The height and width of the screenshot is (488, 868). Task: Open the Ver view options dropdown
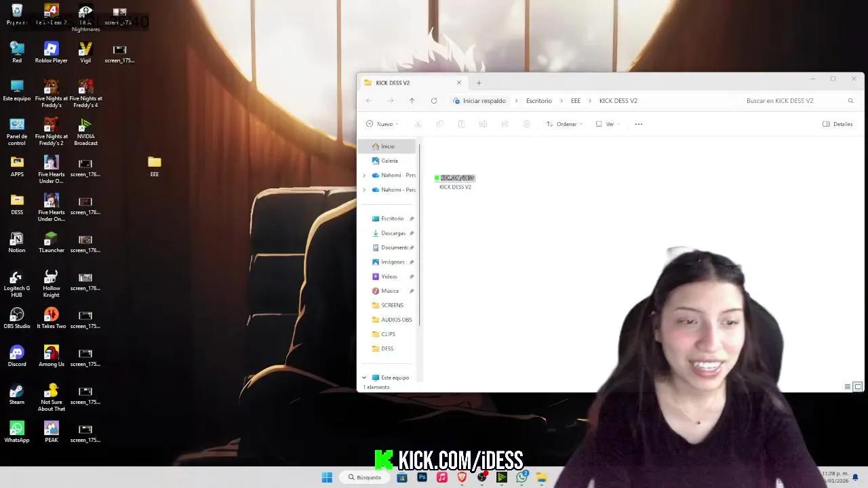608,124
